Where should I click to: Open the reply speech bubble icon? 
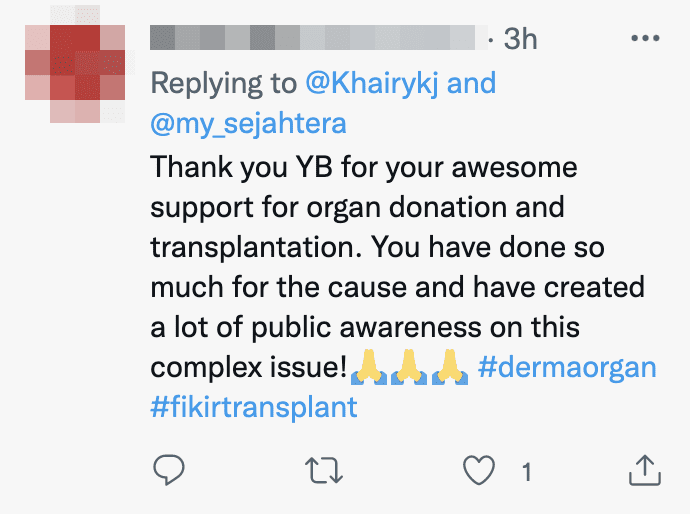point(169,470)
